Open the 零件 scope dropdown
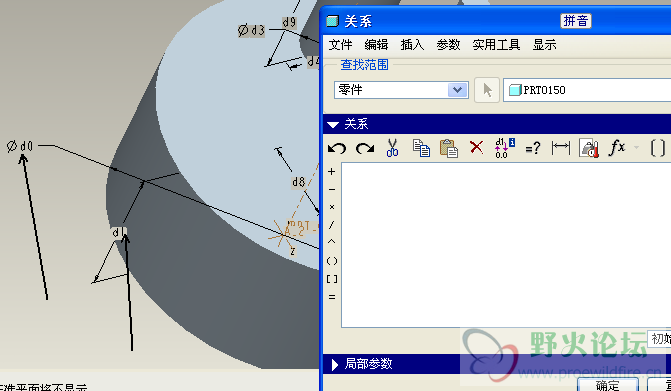 point(457,90)
